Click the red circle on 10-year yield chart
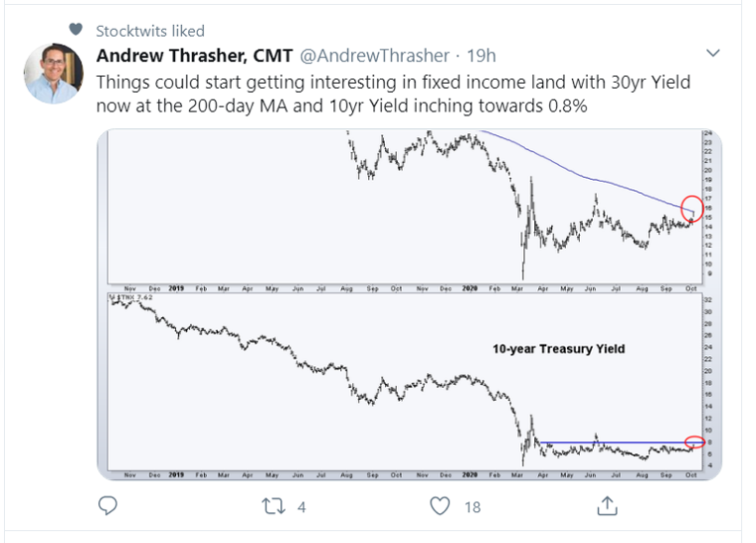The width and height of the screenshot is (756, 543). click(694, 442)
